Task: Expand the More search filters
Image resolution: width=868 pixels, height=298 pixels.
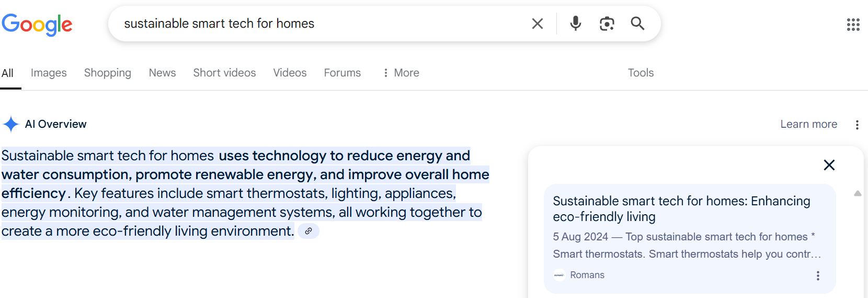Action: [401, 73]
